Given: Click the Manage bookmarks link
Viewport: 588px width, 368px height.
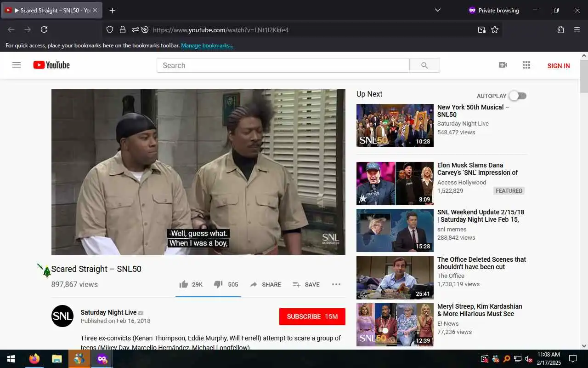Looking at the screenshot, I should point(207,46).
